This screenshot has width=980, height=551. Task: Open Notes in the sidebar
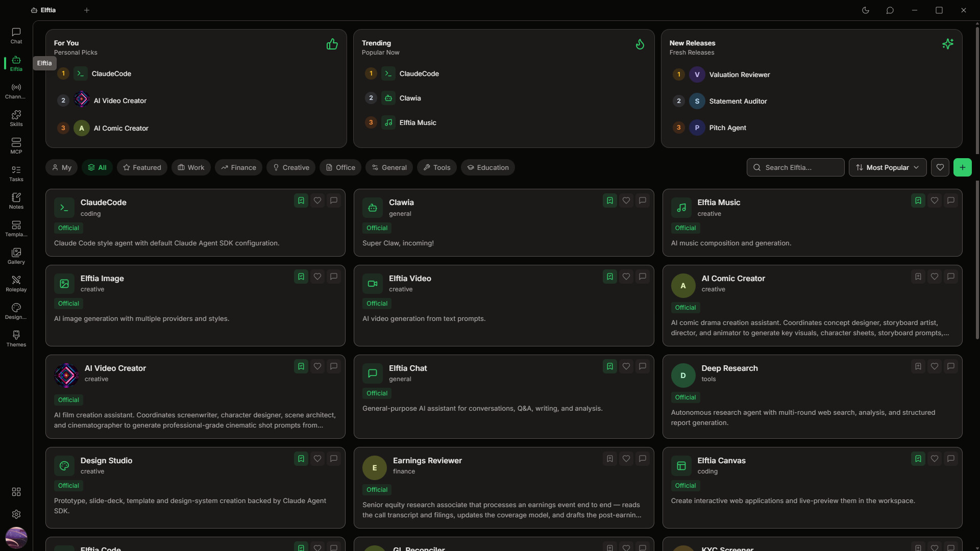pyautogui.click(x=16, y=201)
